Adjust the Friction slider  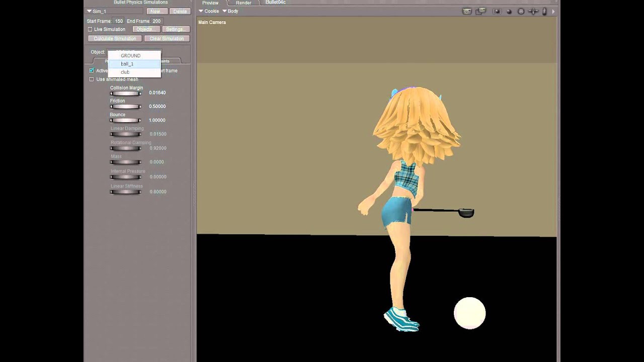(x=125, y=107)
